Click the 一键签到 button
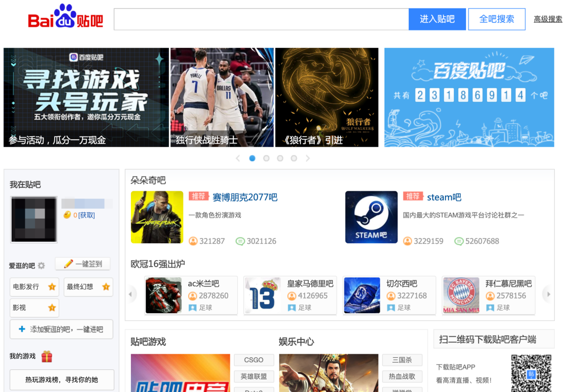The height and width of the screenshot is (392, 568). [x=83, y=264]
